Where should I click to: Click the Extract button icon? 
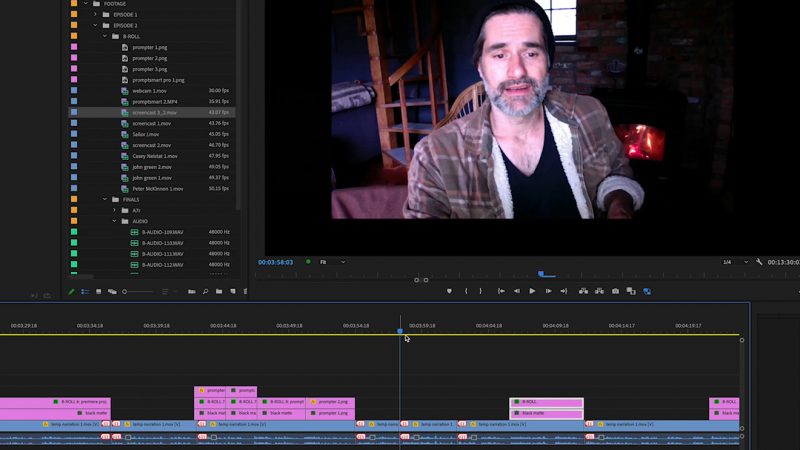click(599, 291)
